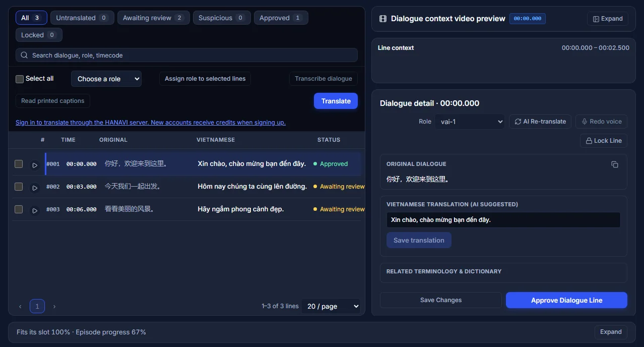Check the box for line #002

click(19, 187)
